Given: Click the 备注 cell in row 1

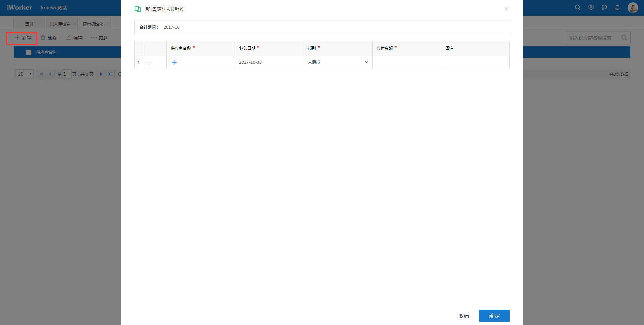Looking at the screenshot, I should point(475,62).
